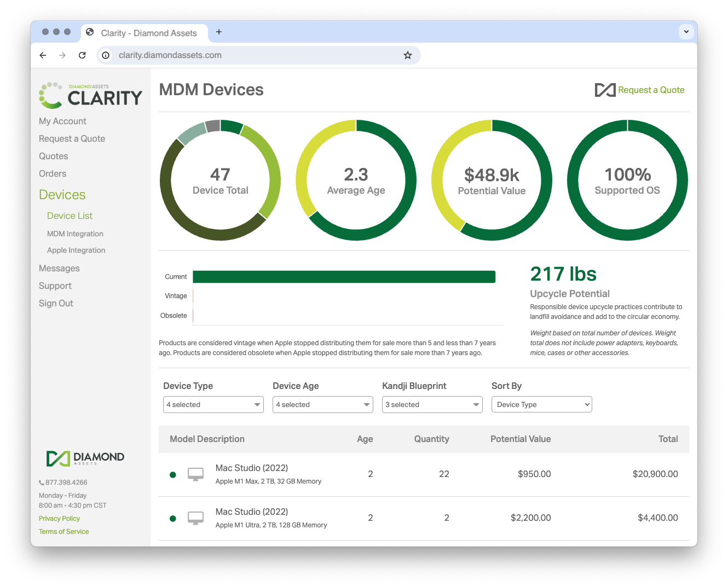
Task: Click the 877.398.4266 phone number
Action: coord(66,483)
